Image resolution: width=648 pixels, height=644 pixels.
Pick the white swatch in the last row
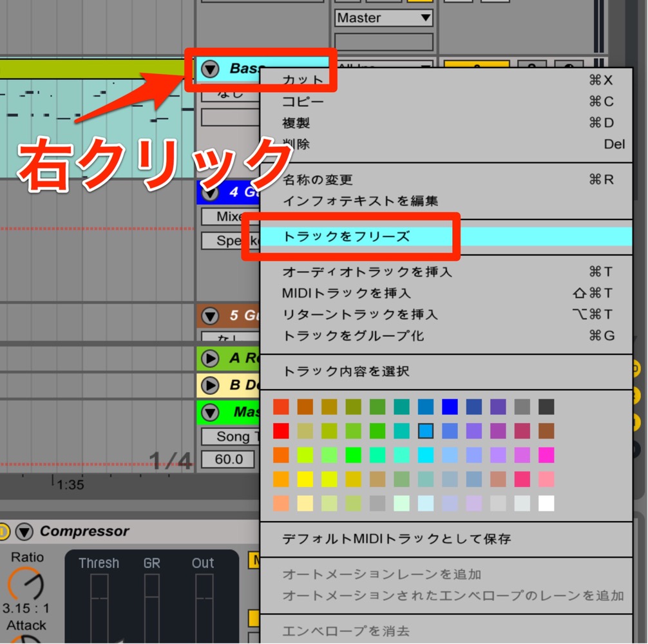tap(546, 504)
